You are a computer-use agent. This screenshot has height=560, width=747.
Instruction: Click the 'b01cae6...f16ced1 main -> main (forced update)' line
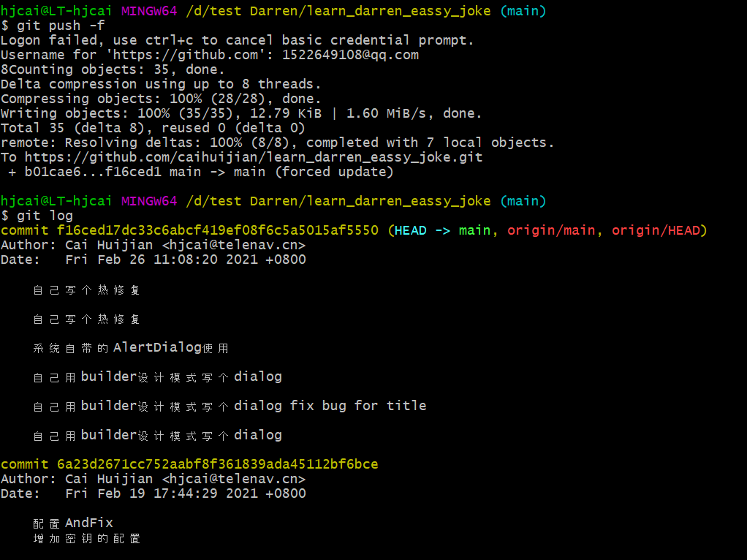[201, 172]
